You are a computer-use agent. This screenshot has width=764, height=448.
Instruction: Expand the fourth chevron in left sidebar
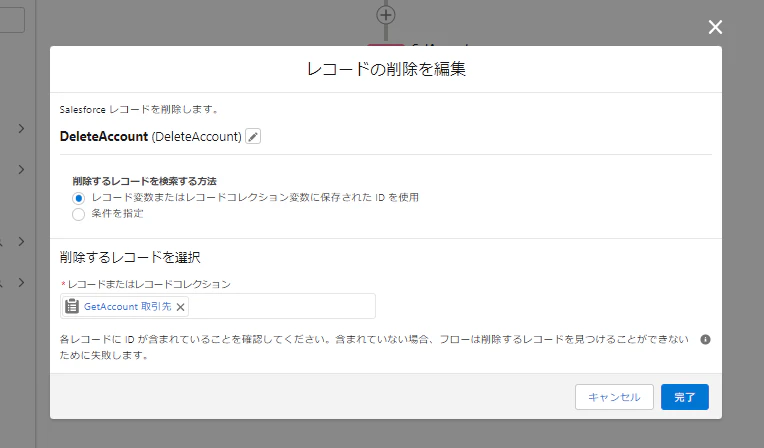pyautogui.click(x=21, y=283)
